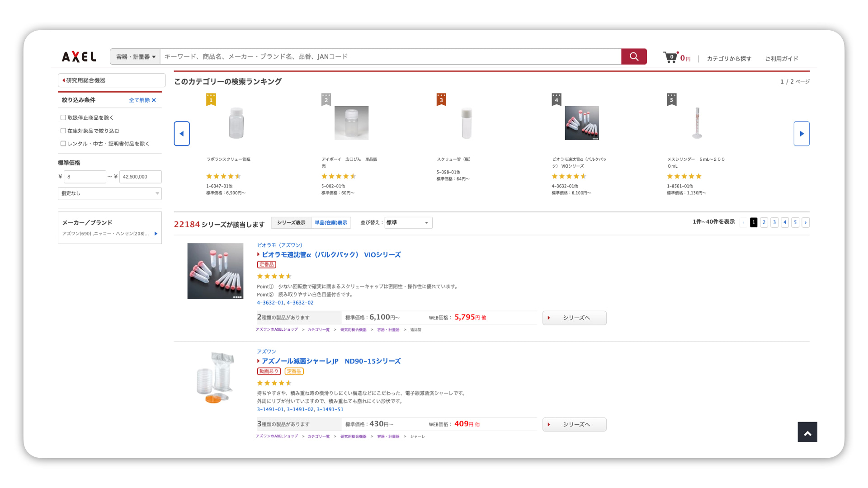Click ご利用ガイド link
868x488 pixels.
[x=782, y=59]
